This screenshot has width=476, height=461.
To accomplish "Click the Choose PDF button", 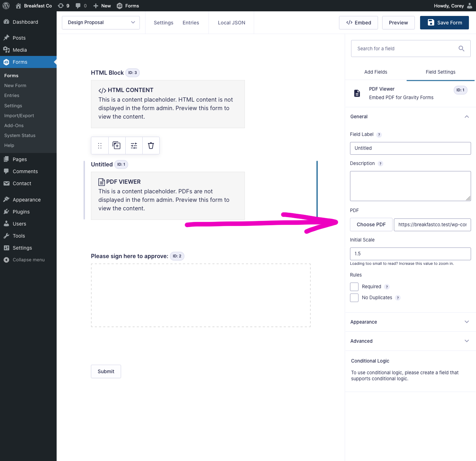I will (371, 224).
